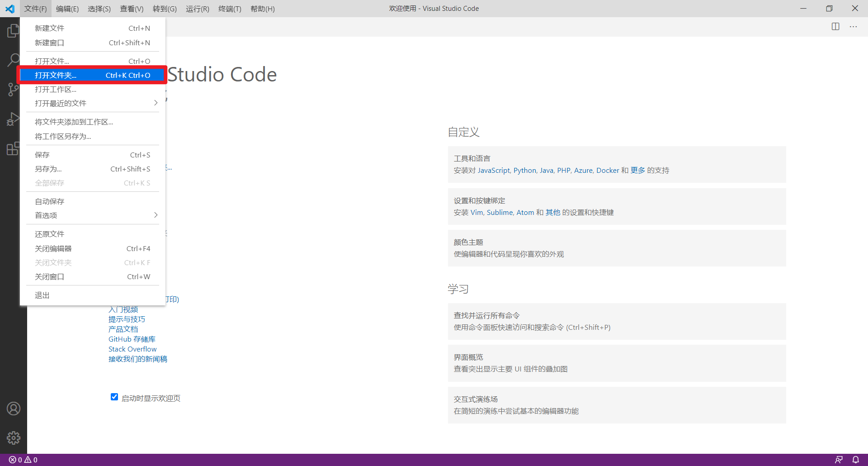Choose 打开文件夹... in File menu

click(93, 75)
